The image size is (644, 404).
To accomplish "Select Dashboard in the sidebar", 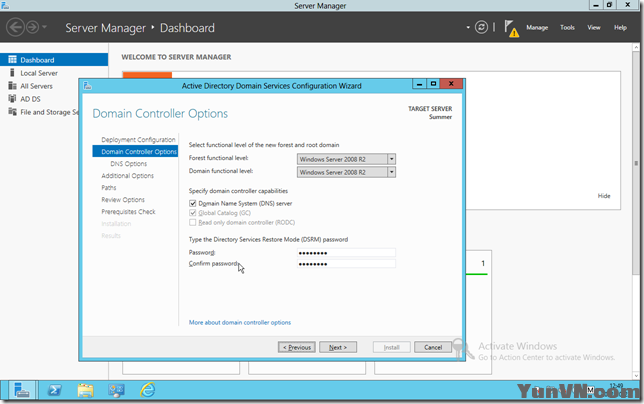I will (x=54, y=60).
